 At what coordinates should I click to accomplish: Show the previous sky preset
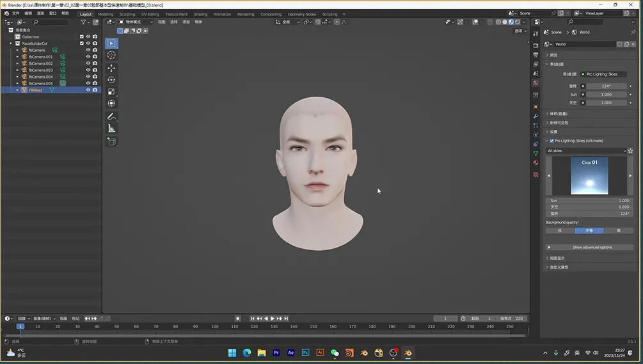point(549,176)
